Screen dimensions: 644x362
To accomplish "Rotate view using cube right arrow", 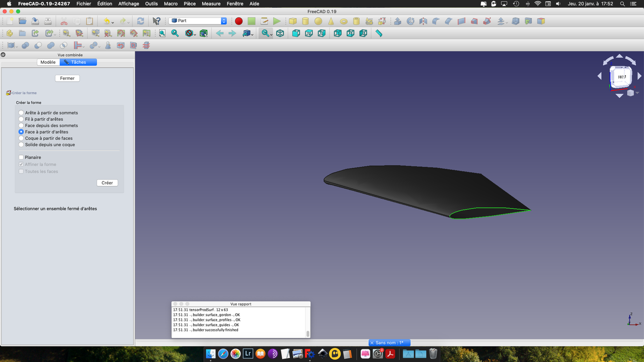I will pos(639,76).
